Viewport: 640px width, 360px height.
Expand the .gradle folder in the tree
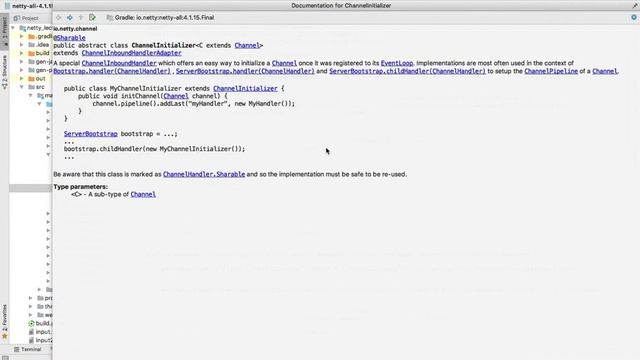[x=22, y=36]
